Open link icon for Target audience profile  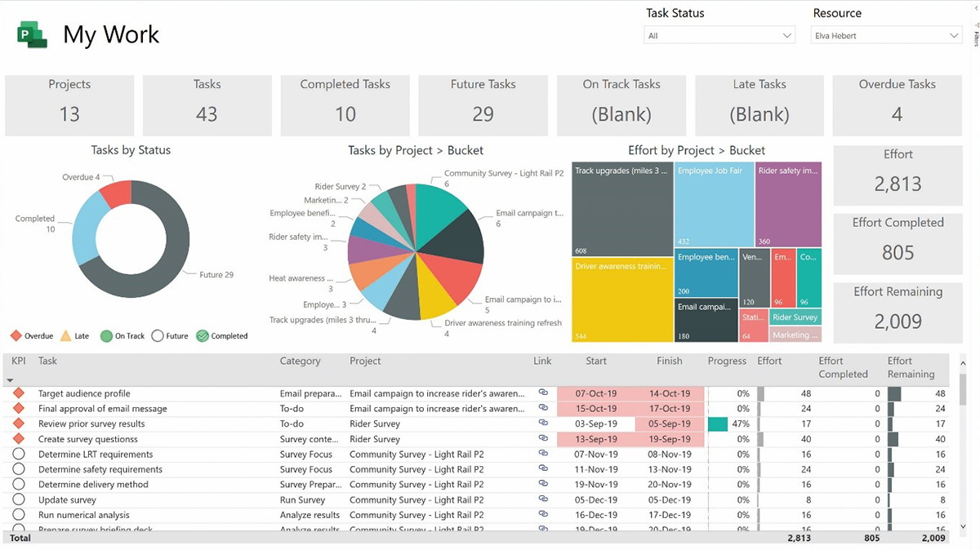tap(543, 393)
